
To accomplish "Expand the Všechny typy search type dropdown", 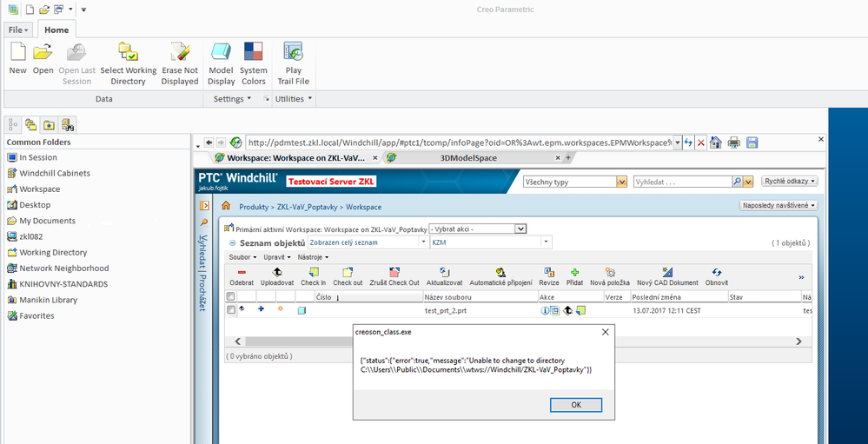I will point(621,182).
